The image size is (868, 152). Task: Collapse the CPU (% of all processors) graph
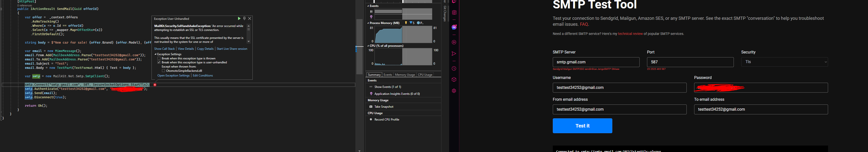click(x=368, y=46)
